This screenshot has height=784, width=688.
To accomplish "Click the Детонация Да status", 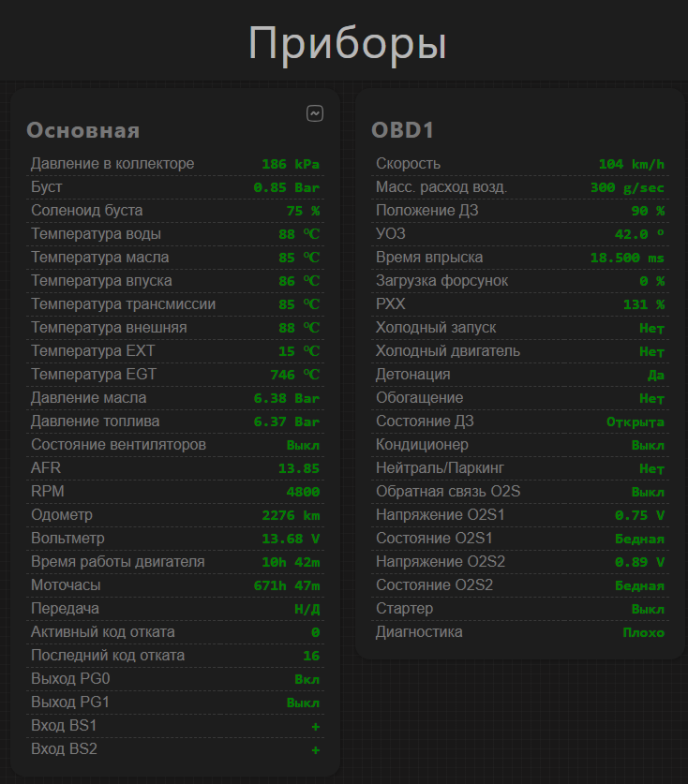I will (656, 375).
